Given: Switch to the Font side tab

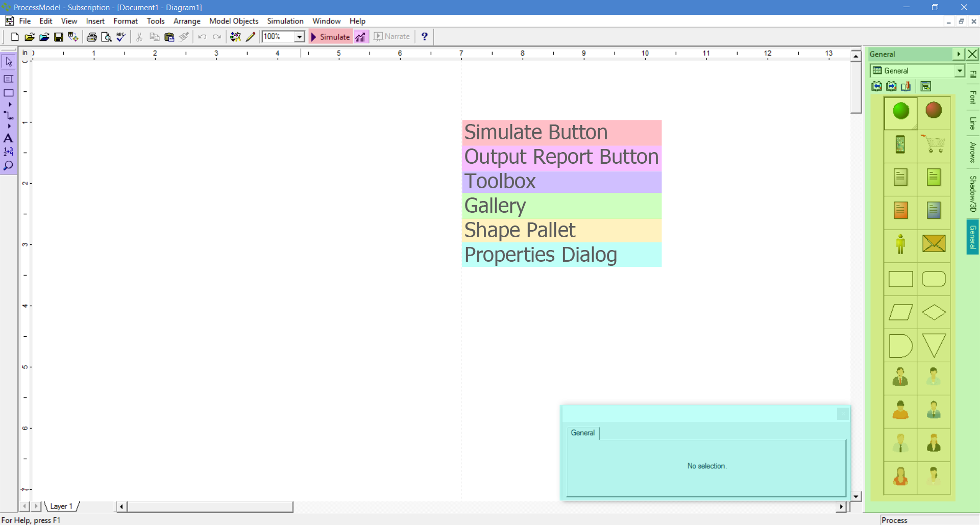Looking at the screenshot, I should pyautogui.click(x=973, y=97).
